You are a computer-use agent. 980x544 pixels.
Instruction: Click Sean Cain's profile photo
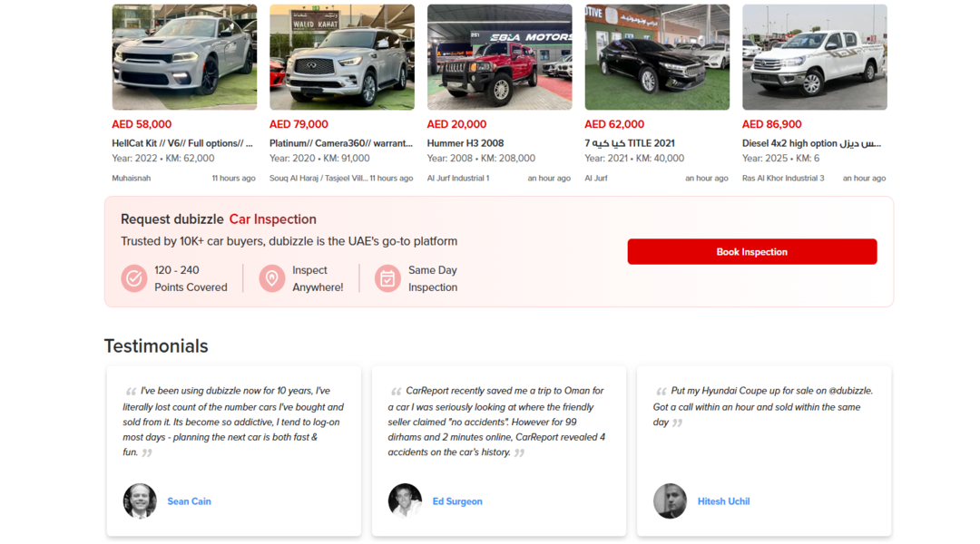[140, 501]
